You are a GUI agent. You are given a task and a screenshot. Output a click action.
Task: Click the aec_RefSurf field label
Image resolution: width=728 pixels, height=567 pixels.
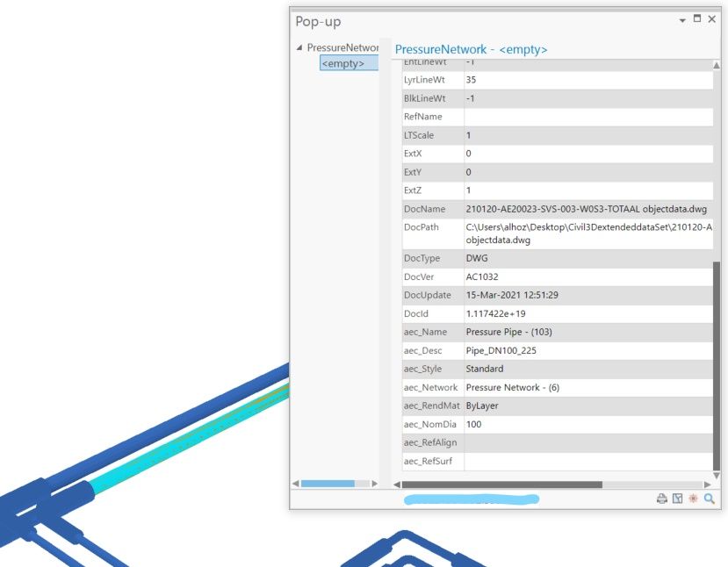tap(428, 461)
